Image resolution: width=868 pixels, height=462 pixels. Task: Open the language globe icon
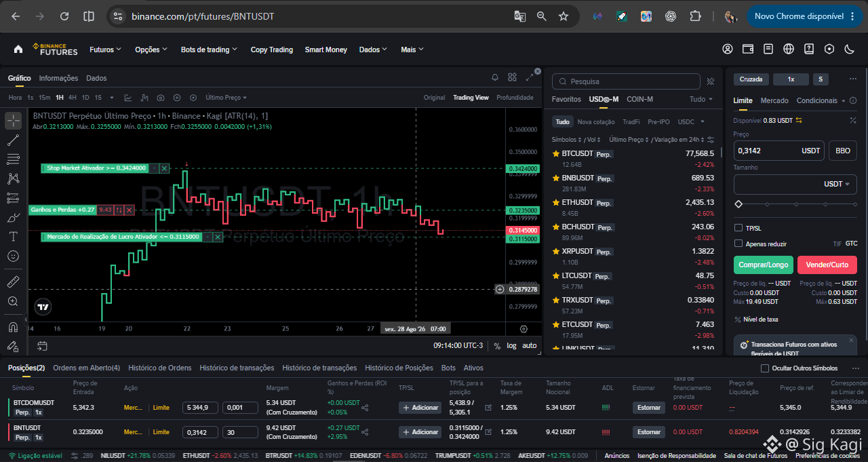(788, 49)
